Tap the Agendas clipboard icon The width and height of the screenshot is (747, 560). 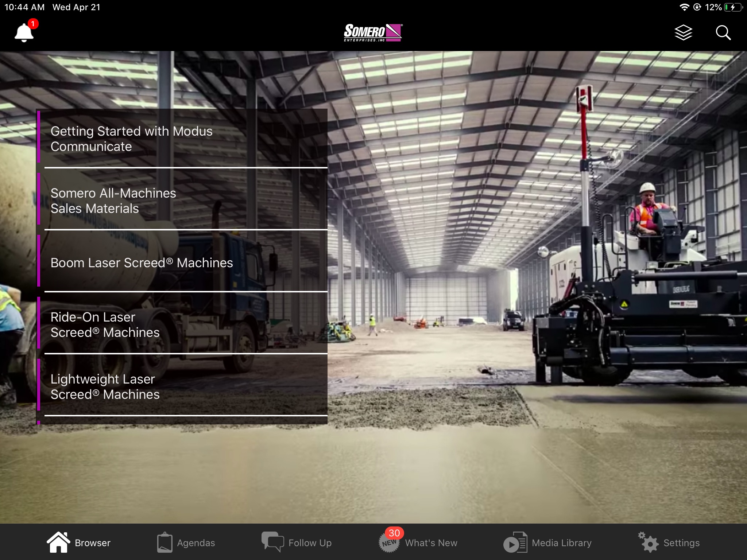[165, 542]
